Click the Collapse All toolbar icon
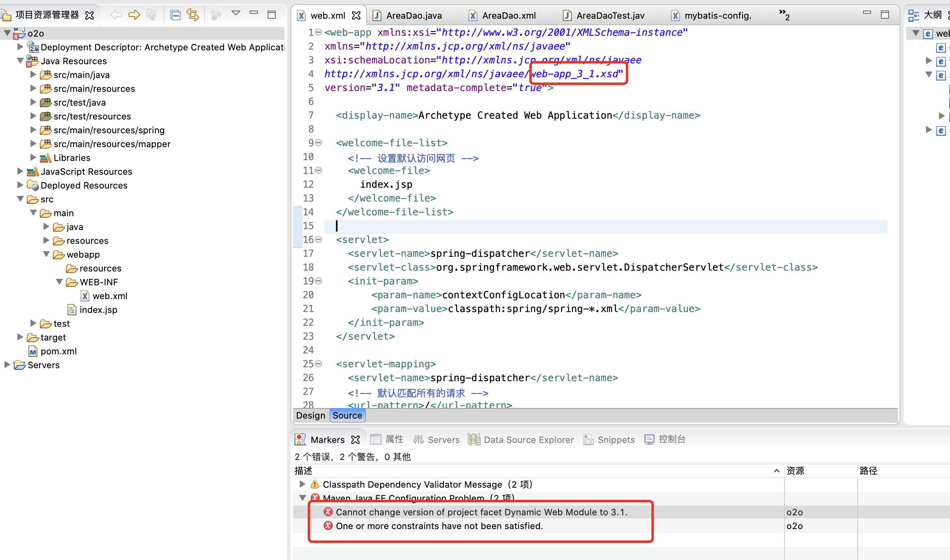 [x=175, y=15]
